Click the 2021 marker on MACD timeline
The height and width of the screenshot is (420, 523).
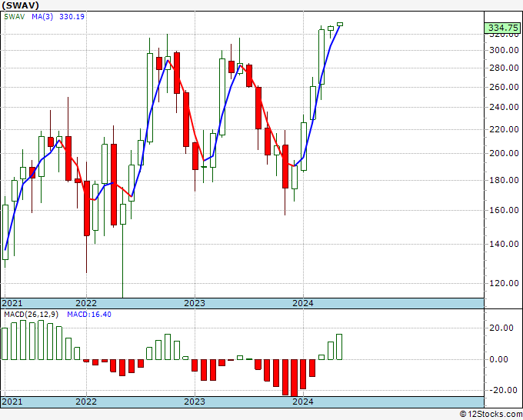click(12, 402)
